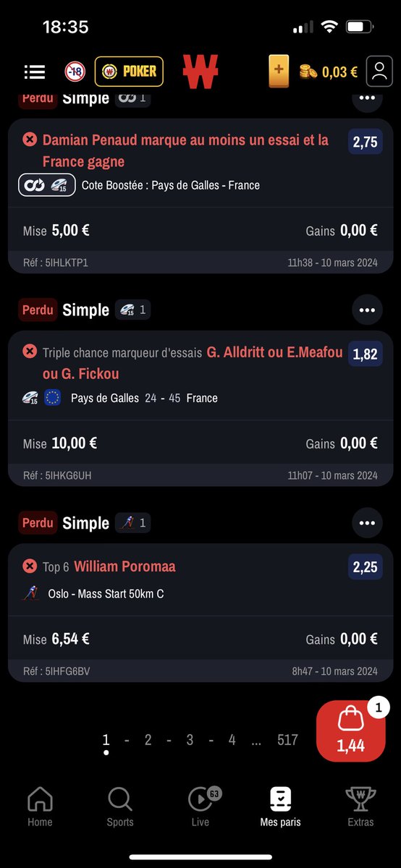The width and height of the screenshot is (401, 868).
Task: Switch to the Sports search tab
Action: [120, 807]
